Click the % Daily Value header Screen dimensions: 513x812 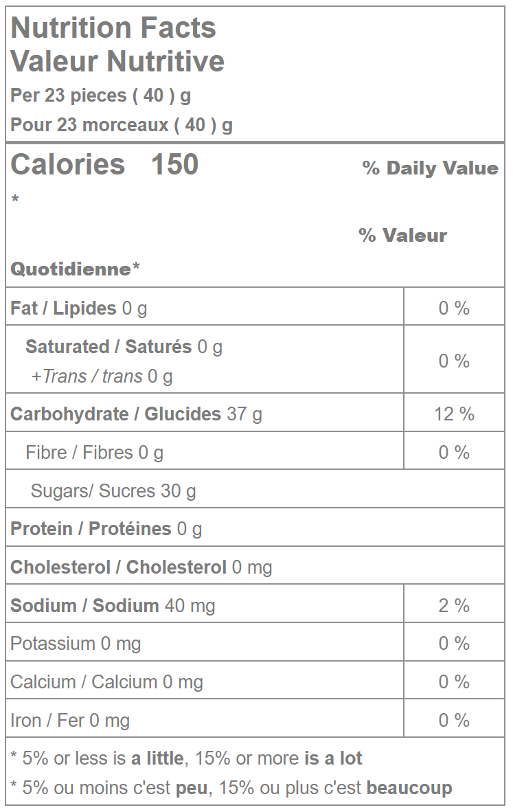pyautogui.click(x=430, y=168)
